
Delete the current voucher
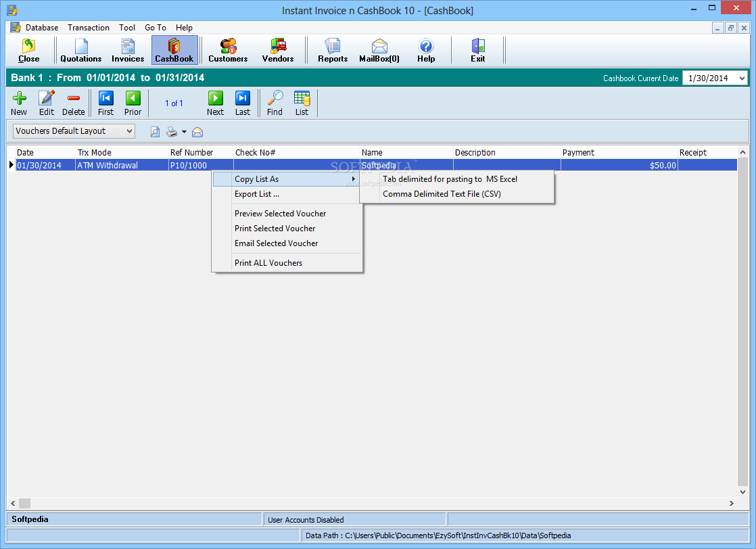click(73, 103)
